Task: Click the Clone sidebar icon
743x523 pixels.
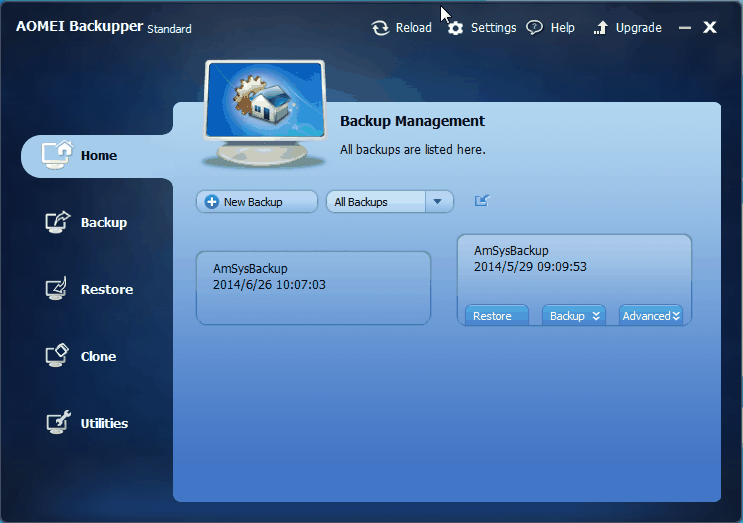Action: click(57, 355)
